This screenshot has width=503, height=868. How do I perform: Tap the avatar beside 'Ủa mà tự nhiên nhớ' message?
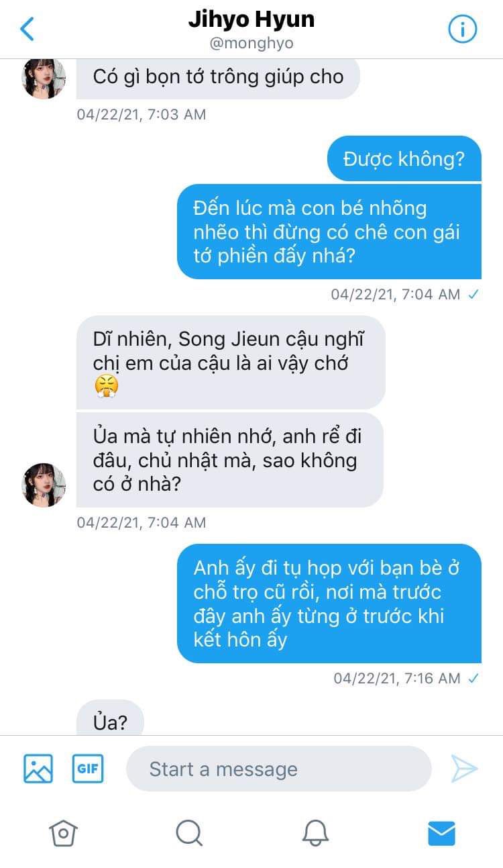click(x=44, y=485)
